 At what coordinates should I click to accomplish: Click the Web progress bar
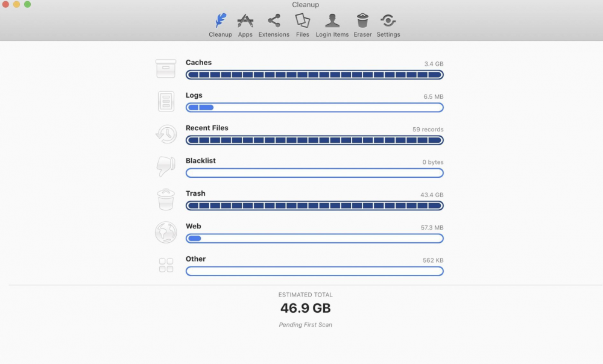[315, 238]
